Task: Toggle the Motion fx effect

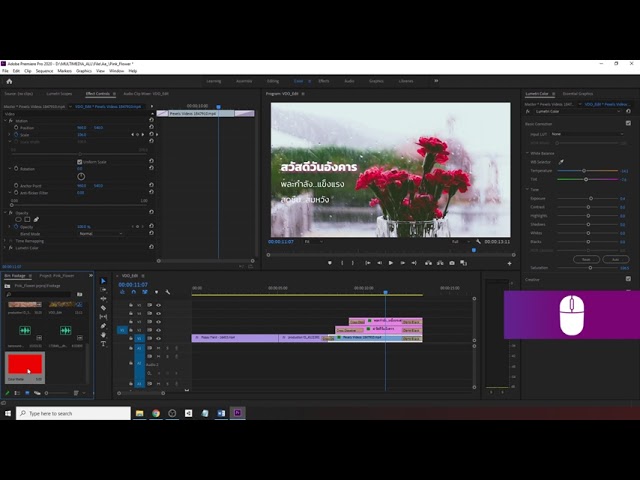Action: click(11, 121)
